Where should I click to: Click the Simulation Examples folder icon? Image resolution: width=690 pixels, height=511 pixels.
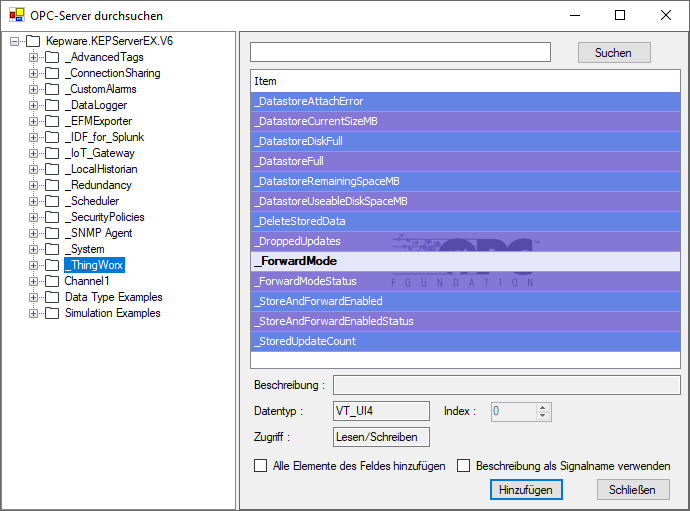click(52, 313)
